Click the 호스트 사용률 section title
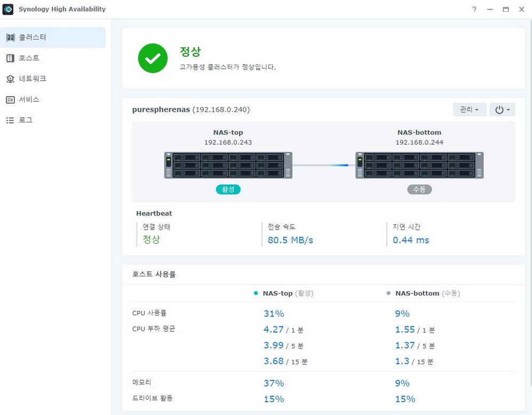Viewport: 532px width, 415px height. 154,274
